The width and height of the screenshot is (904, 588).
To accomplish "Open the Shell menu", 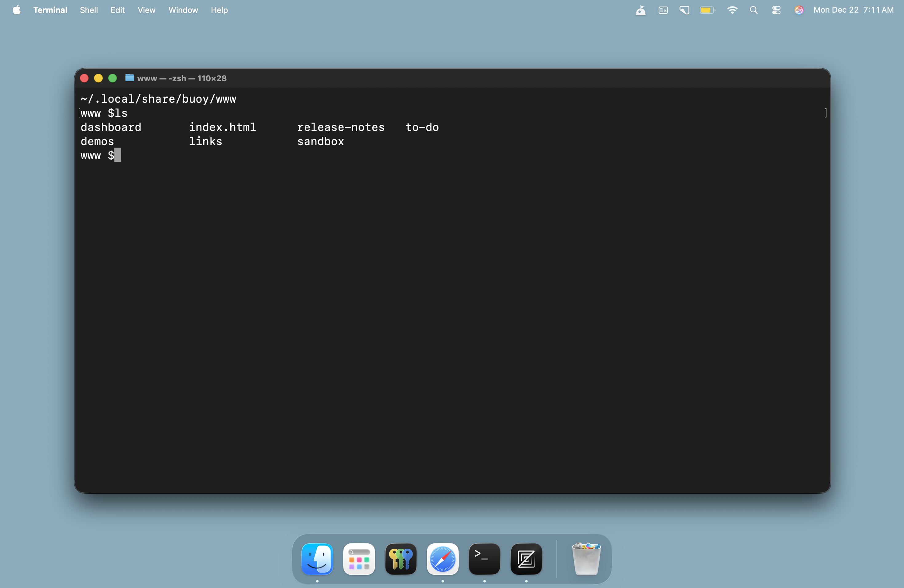I will point(89,10).
